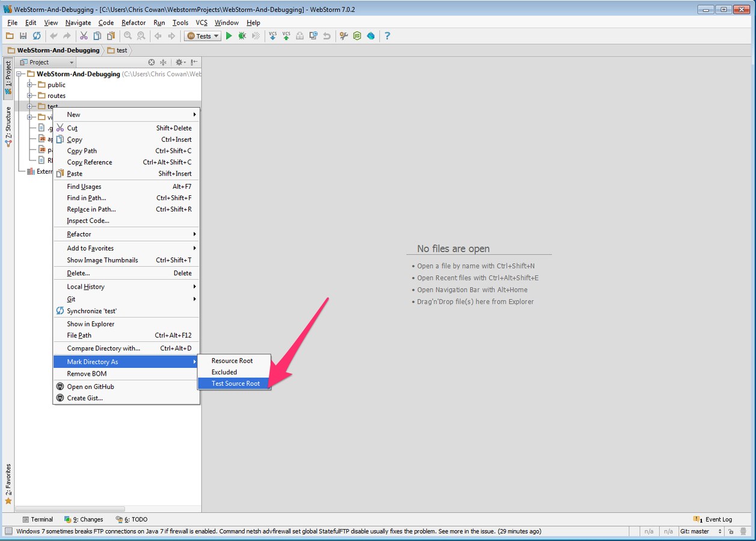
Task: Open the VCS menu in menu bar
Action: (x=201, y=23)
